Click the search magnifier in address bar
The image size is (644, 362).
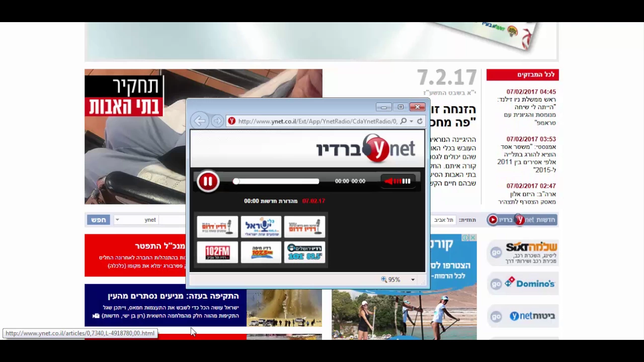tap(403, 121)
